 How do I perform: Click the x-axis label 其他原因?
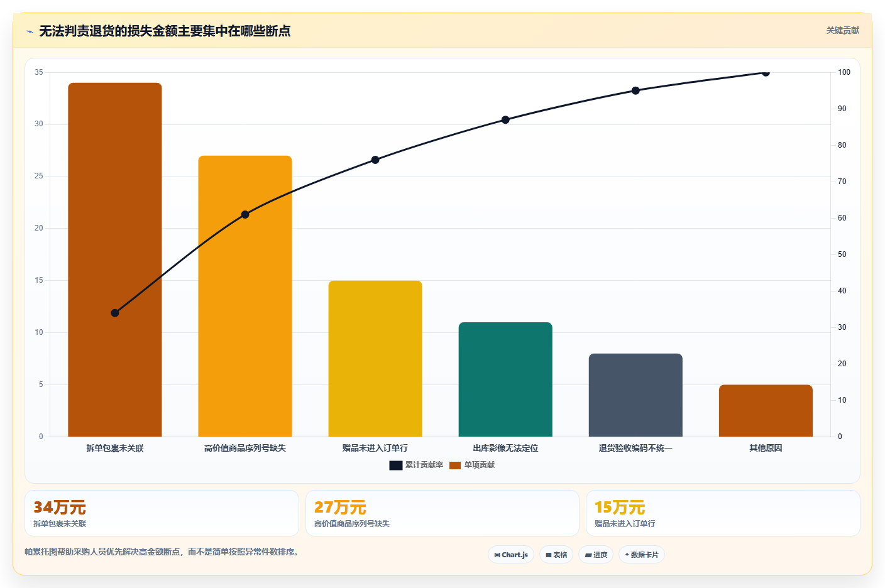click(x=766, y=448)
